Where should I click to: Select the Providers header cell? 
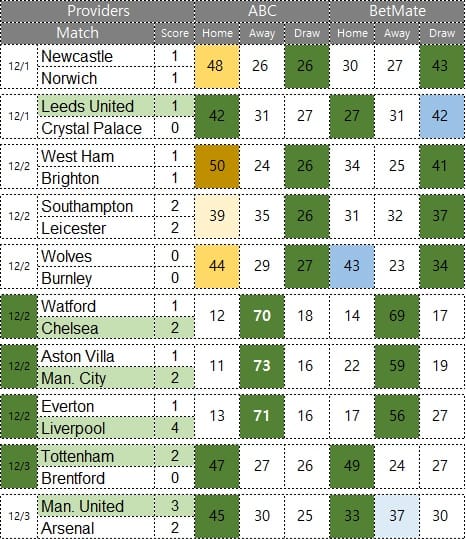[98, 11]
